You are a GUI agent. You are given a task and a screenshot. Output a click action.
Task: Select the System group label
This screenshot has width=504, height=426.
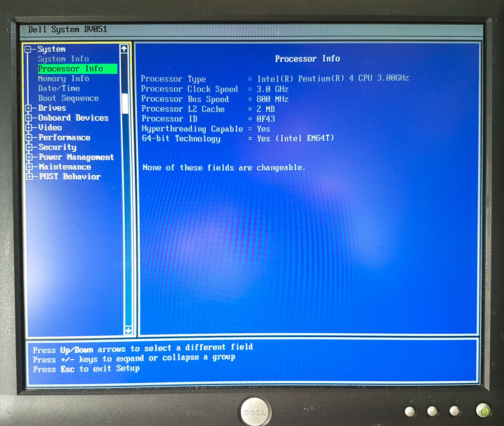[x=52, y=49]
